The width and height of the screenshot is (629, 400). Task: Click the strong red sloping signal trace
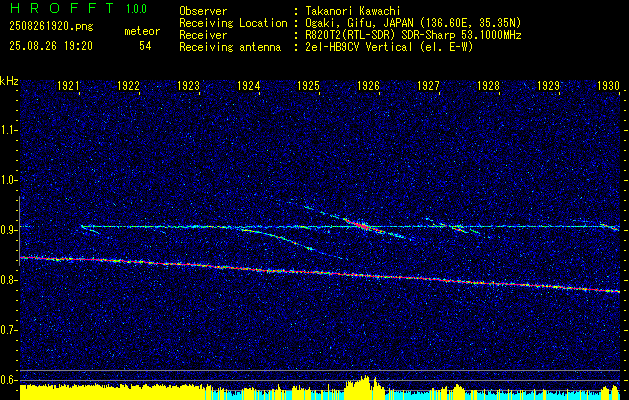[x=320, y=274]
